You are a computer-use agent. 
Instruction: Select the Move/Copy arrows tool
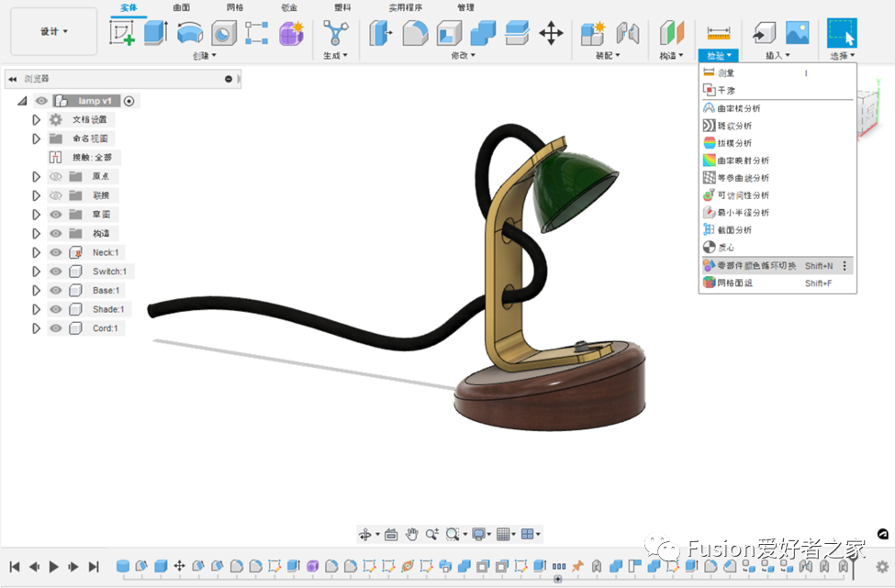551,34
